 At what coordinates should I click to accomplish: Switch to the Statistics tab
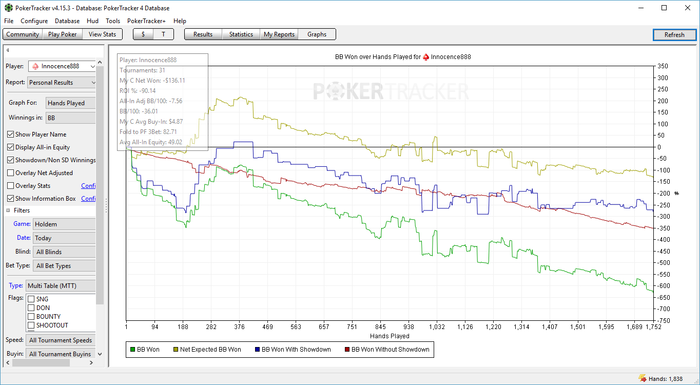coord(241,34)
